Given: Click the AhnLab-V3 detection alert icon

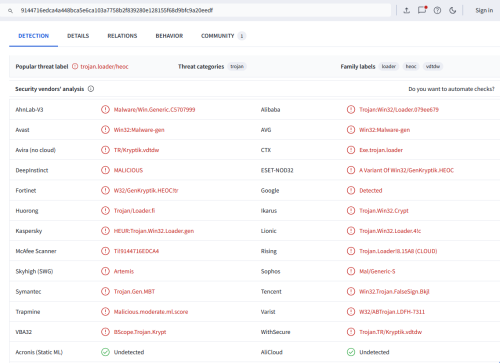Looking at the screenshot, I should click(x=105, y=109).
